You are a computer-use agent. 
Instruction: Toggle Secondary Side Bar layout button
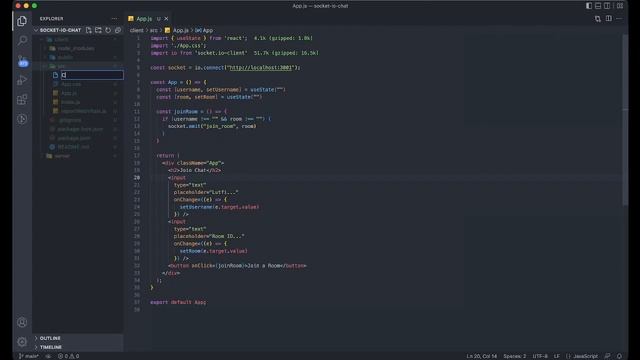tap(607, 6)
